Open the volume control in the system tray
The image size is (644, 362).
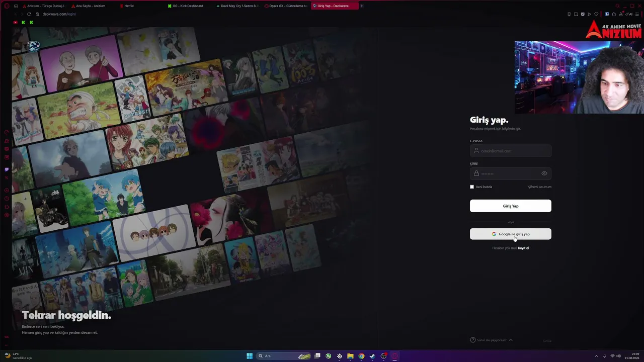(618, 356)
